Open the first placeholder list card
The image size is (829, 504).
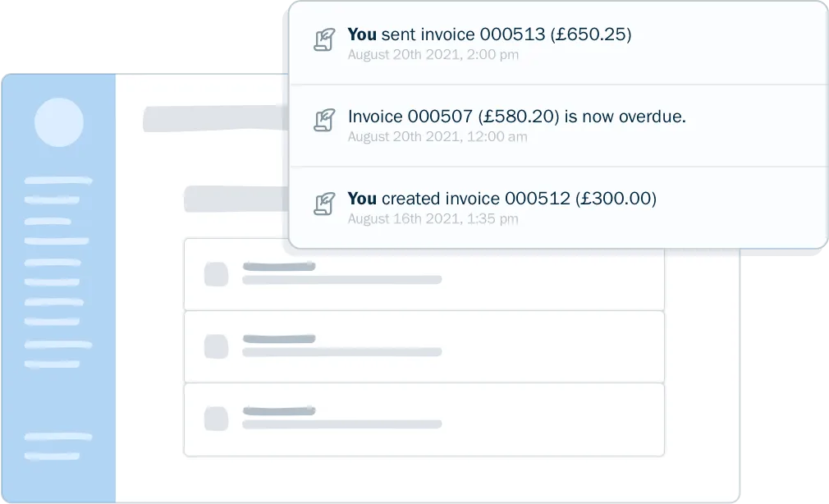(x=424, y=274)
